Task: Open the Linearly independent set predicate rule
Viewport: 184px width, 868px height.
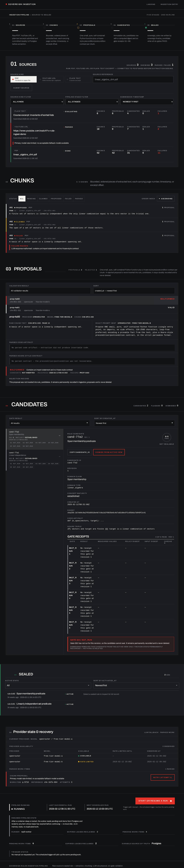Action: (x=41, y=706)
